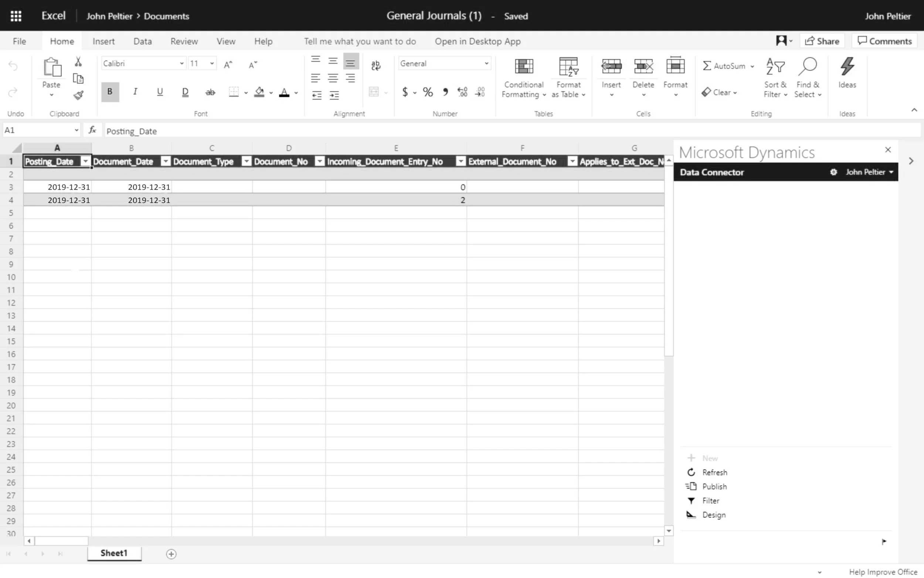Refresh the Dynamics data connector

(715, 472)
